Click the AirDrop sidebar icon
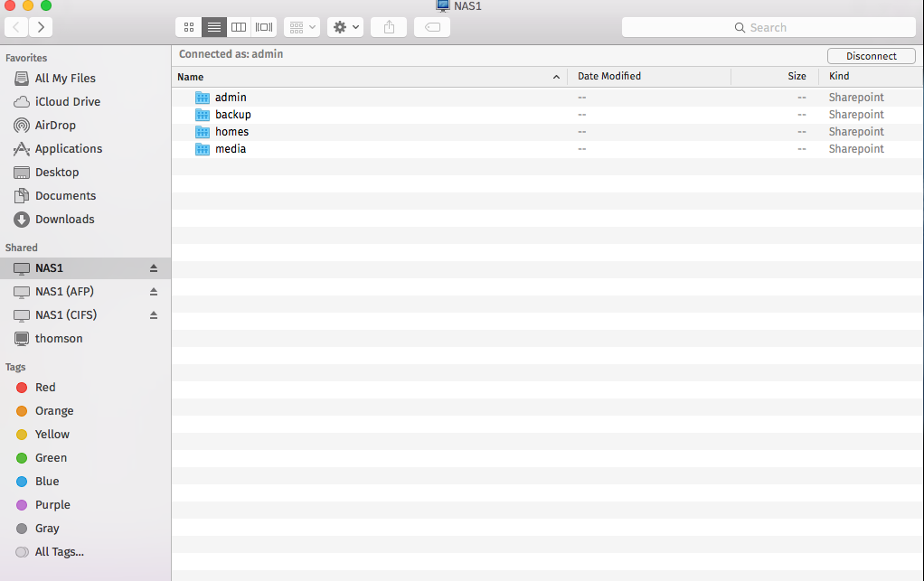This screenshot has width=924, height=581. click(23, 125)
